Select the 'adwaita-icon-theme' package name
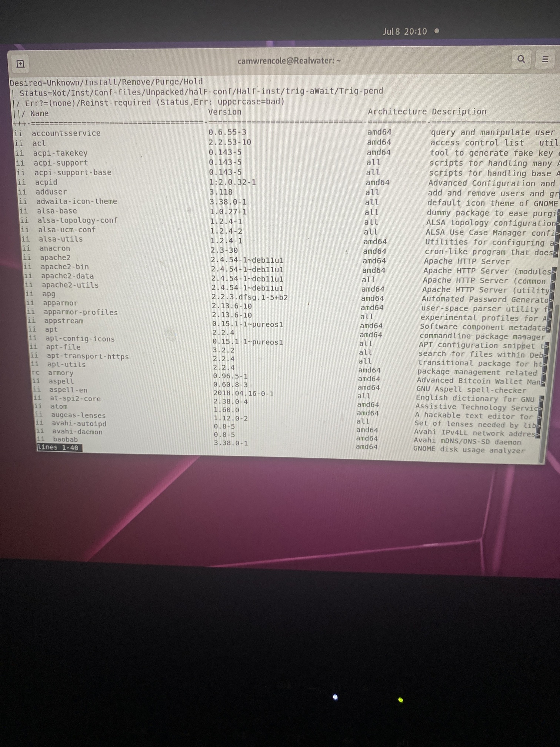The image size is (560, 747). [77, 201]
